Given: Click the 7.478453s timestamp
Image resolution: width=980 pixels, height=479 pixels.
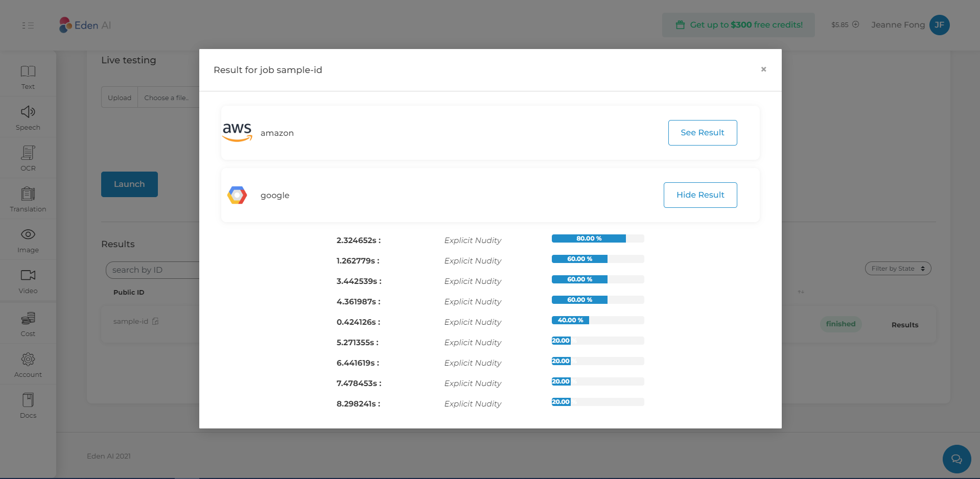Looking at the screenshot, I should (359, 384).
